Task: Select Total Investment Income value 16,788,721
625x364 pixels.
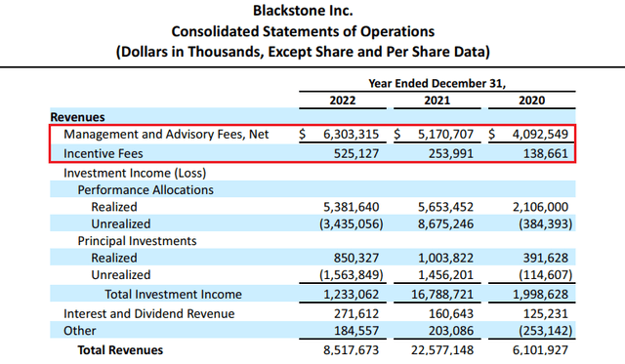Action: pyautogui.click(x=442, y=295)
